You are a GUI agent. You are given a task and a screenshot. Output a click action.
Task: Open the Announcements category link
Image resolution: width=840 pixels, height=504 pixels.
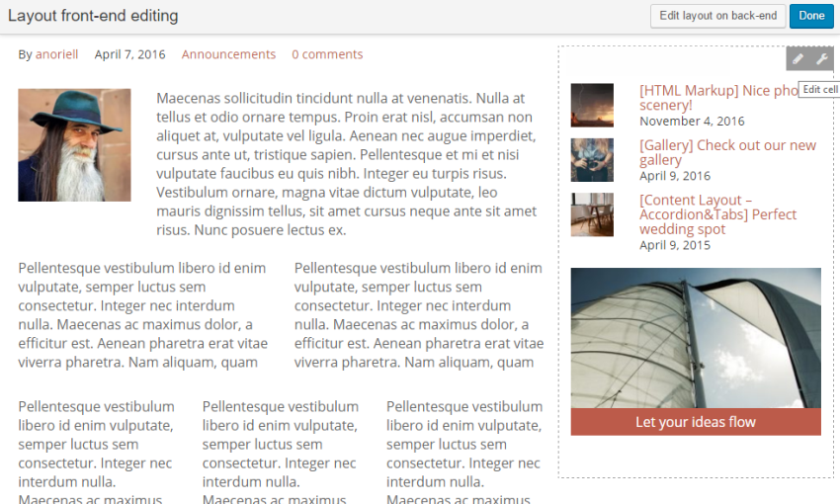click(x=228, y=54)
